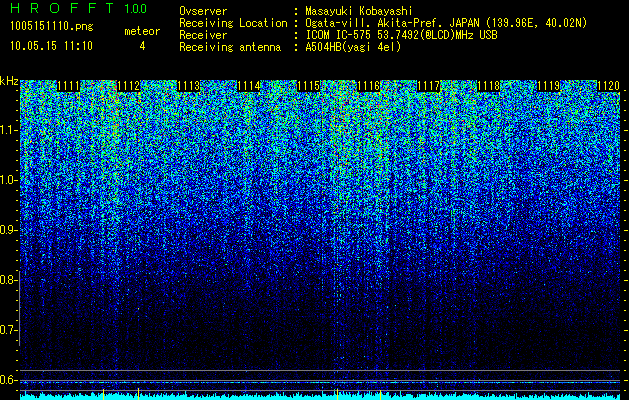Screen dimensions: 629x400
Task: Select the 0.8 kHz frequency tick label
Action: pyautogui.click(x=8, y=280)
